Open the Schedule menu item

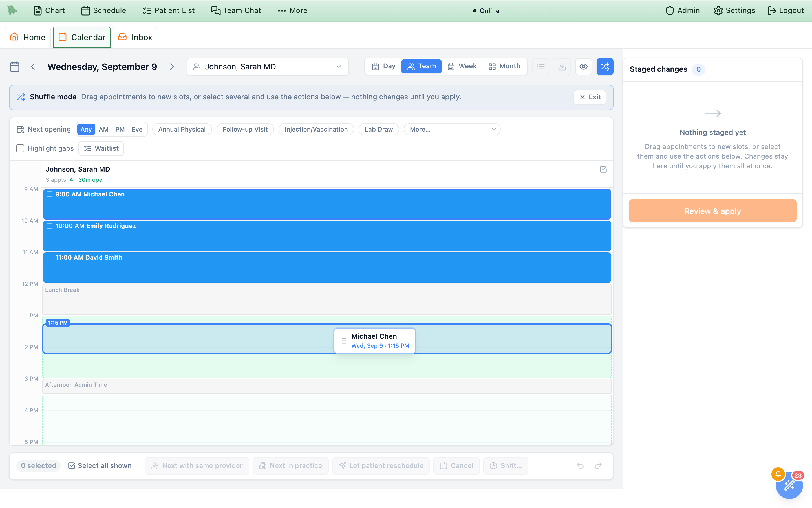click(104, 10)
